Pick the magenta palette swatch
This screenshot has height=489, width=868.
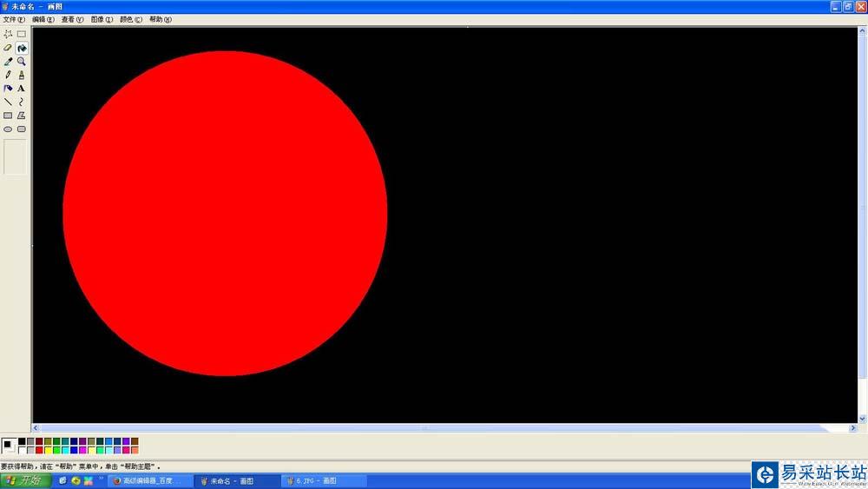click(x=82, y=450)
